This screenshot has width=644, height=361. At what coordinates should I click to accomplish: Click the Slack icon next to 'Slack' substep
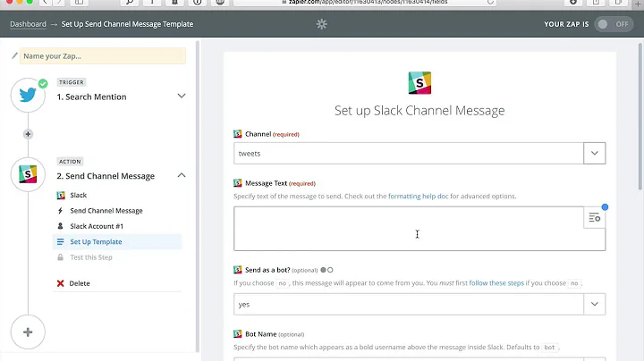pos(61,196)
